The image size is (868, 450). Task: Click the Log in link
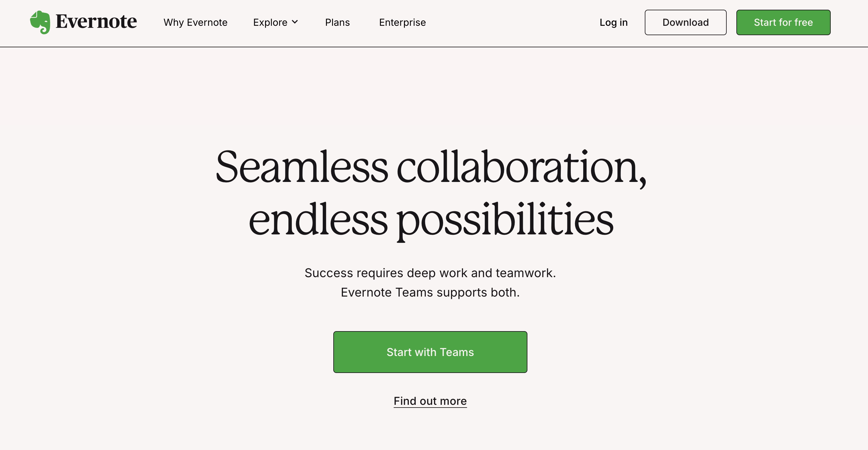click(613, 22)
